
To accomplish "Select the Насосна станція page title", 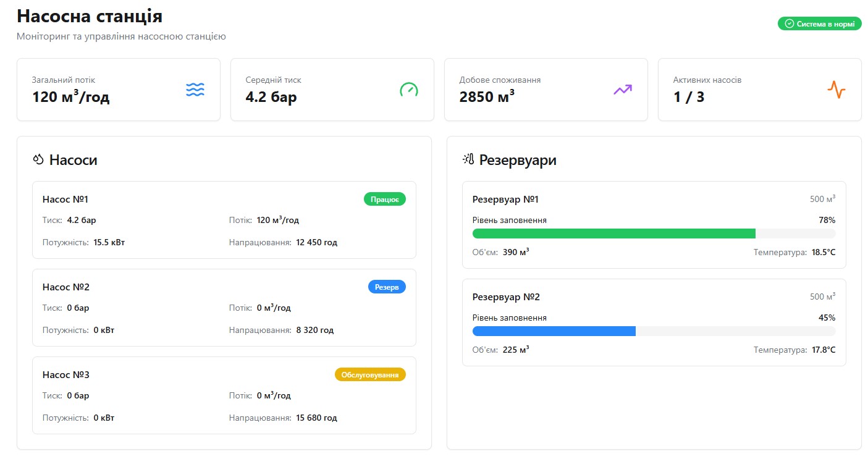I will [x=89, y=16].
